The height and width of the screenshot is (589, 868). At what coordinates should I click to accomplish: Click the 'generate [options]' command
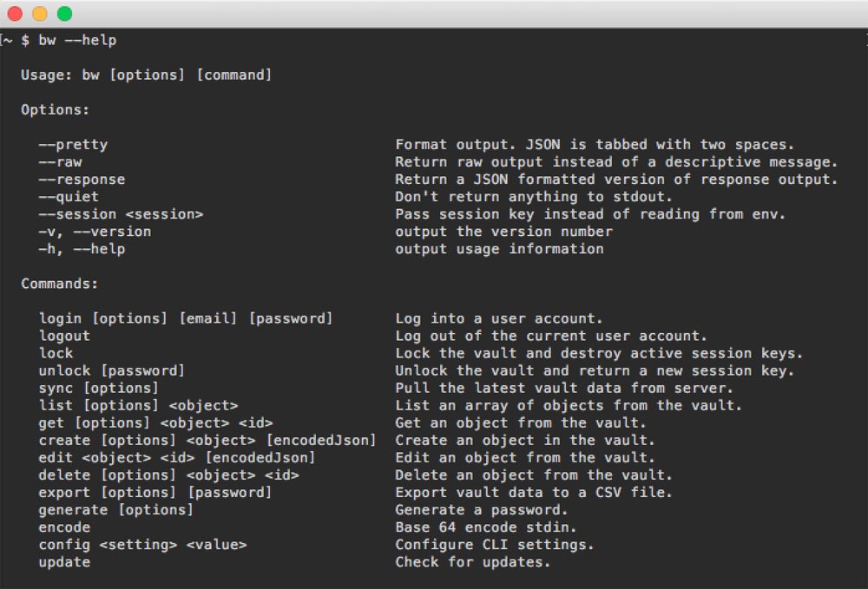(x=115, y=509)
